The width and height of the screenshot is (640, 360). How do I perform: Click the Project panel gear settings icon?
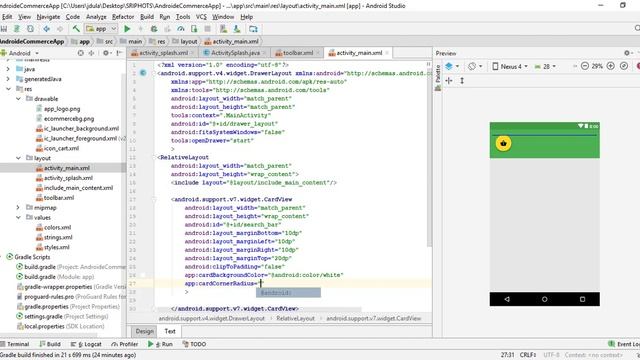click(x=106, y=53)
